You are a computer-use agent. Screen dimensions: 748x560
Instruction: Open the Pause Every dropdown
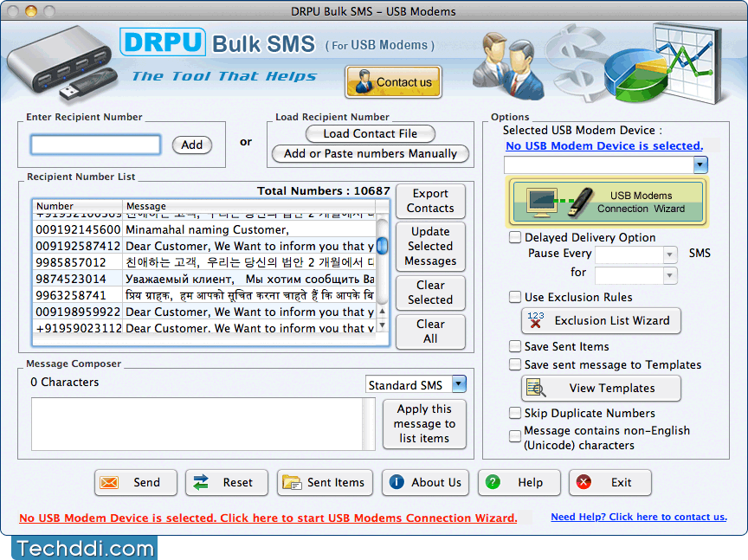[670, 254]
